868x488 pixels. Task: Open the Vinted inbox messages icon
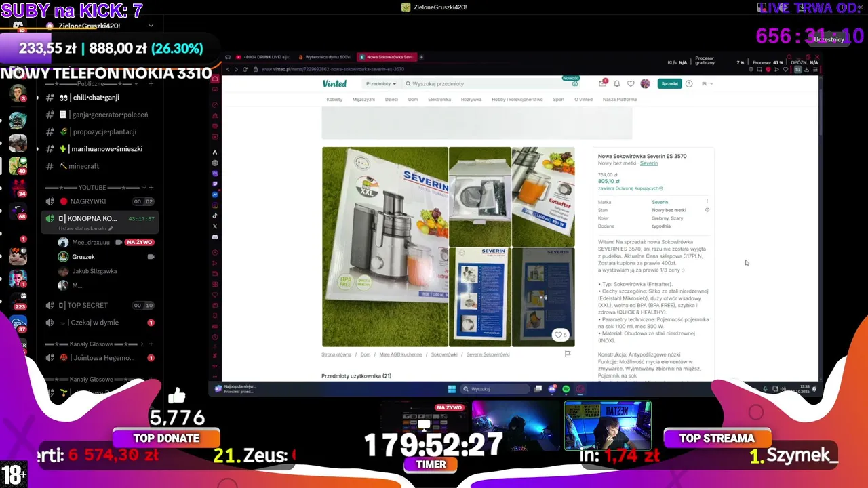click(x=602, y=83)
